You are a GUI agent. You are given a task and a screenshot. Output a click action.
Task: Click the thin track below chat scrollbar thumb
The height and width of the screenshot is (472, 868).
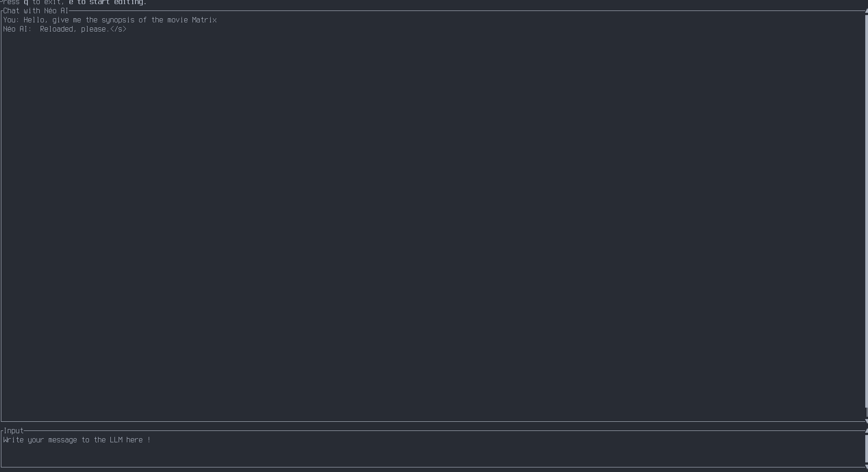(867, 412)
